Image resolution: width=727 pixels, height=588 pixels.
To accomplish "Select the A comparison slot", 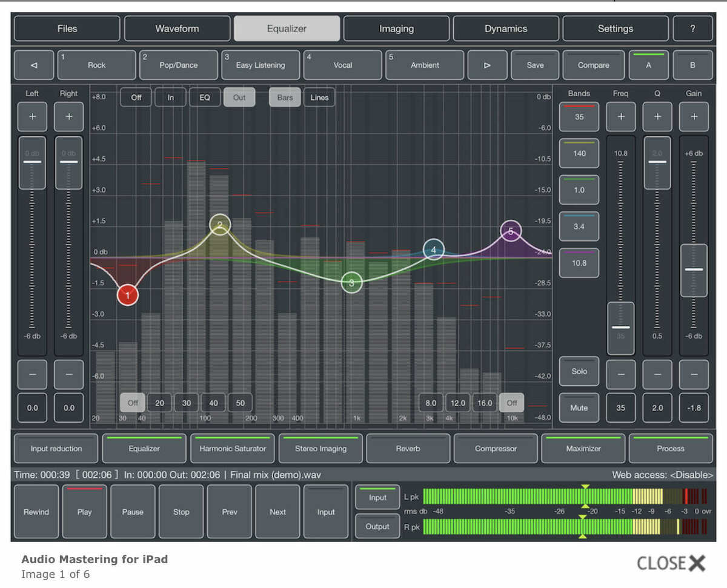I will pyautogui.click(x=648, y=65).
